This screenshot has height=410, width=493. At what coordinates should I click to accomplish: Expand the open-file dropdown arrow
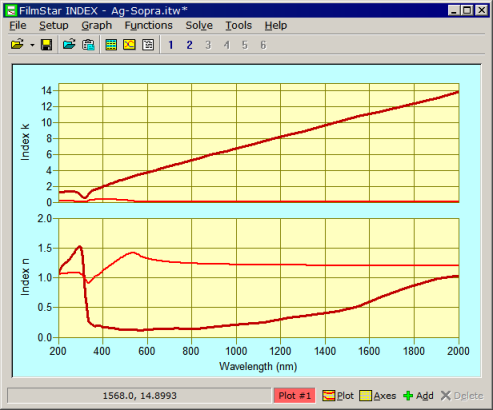32,45
